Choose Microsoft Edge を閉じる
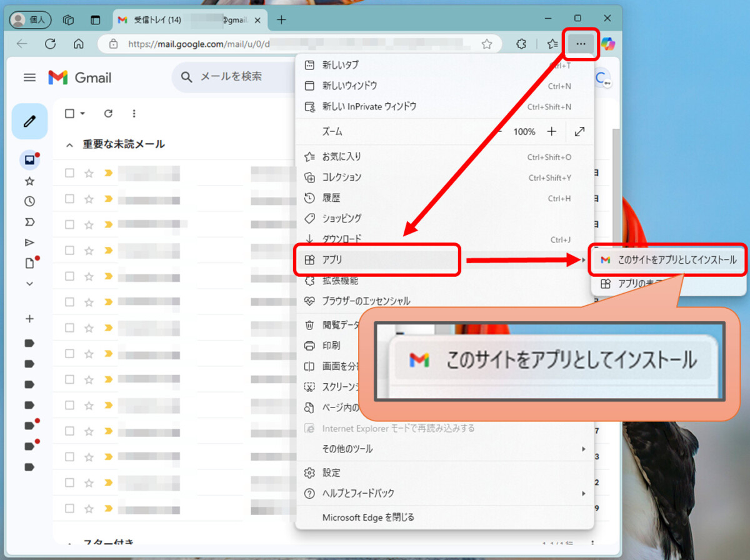This screenshot has width=750, height=560. (444, 517)
